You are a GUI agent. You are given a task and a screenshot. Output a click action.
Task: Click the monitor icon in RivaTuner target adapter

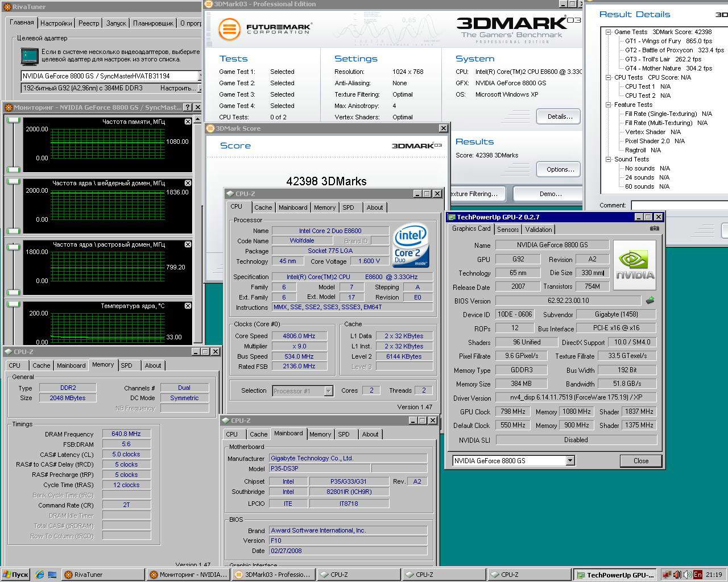[29, 56]
